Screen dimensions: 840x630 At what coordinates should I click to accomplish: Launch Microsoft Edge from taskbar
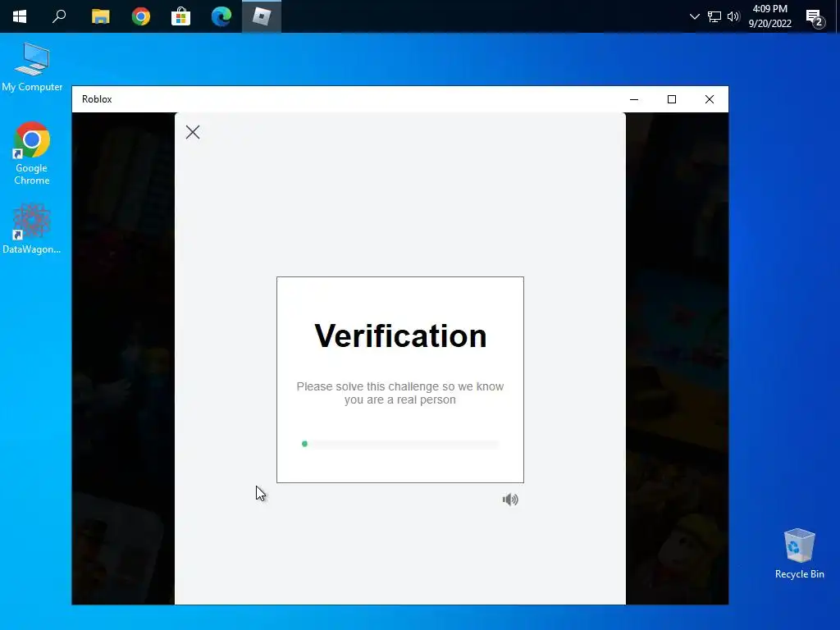(221, 16)
